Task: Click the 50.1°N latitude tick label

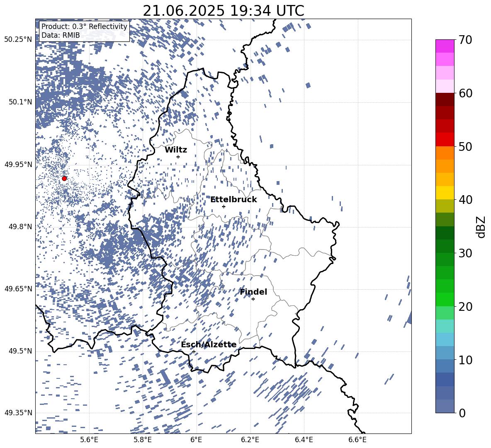Action: pos(20,102)
